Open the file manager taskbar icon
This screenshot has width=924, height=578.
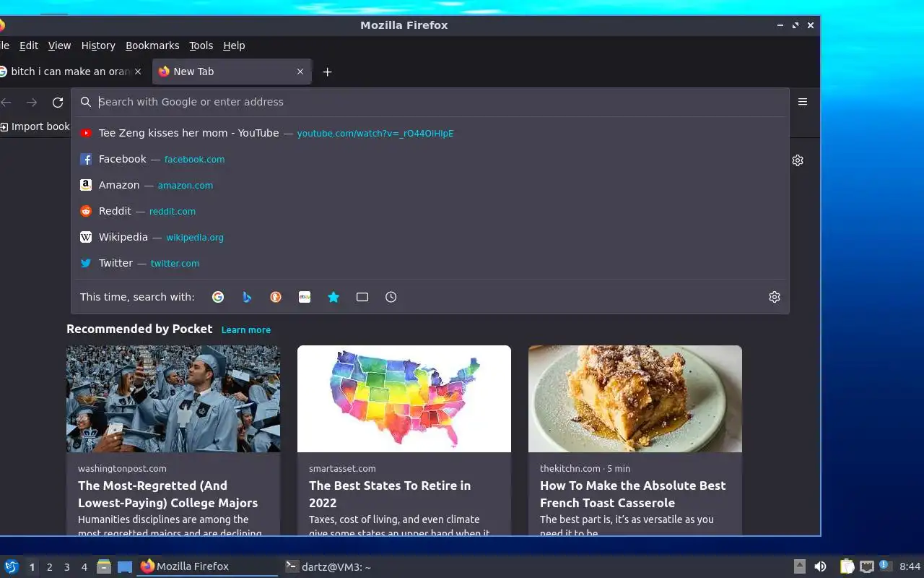click(104, 566)
